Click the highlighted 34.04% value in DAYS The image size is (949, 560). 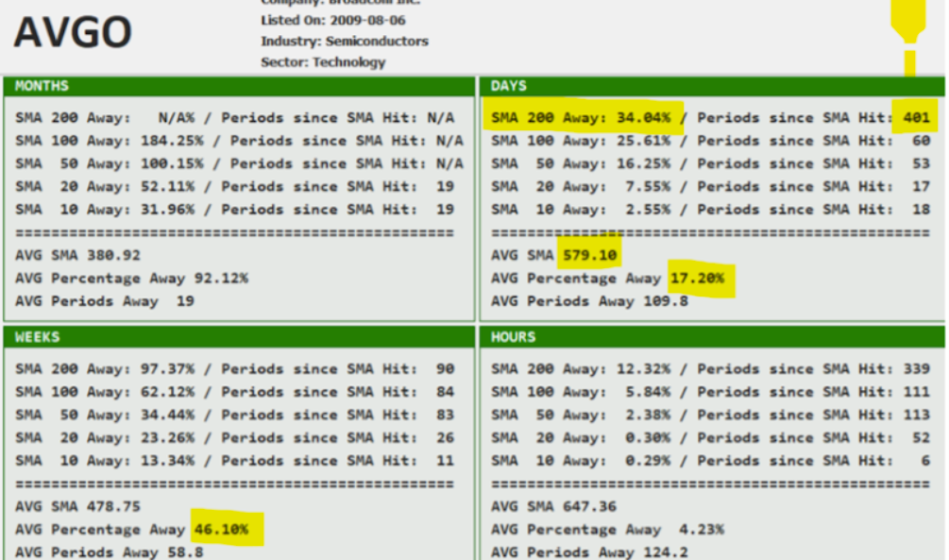pyautogui.click(x=643, y=118)
